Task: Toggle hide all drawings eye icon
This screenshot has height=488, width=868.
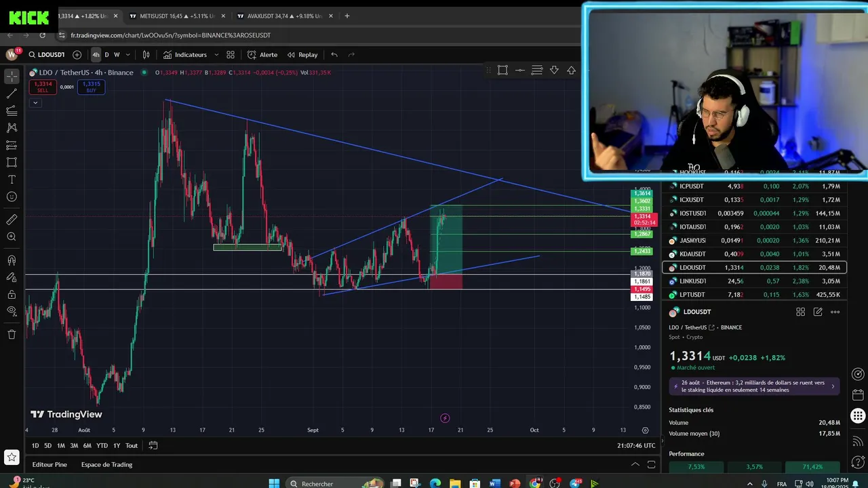Action: [12, 311]
